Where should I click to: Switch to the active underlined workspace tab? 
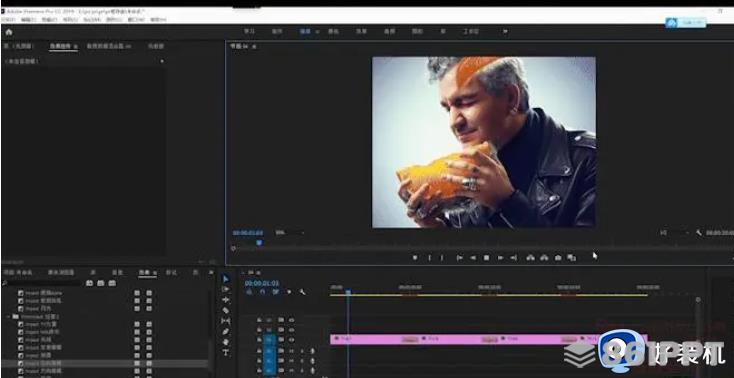pos(305,31)
